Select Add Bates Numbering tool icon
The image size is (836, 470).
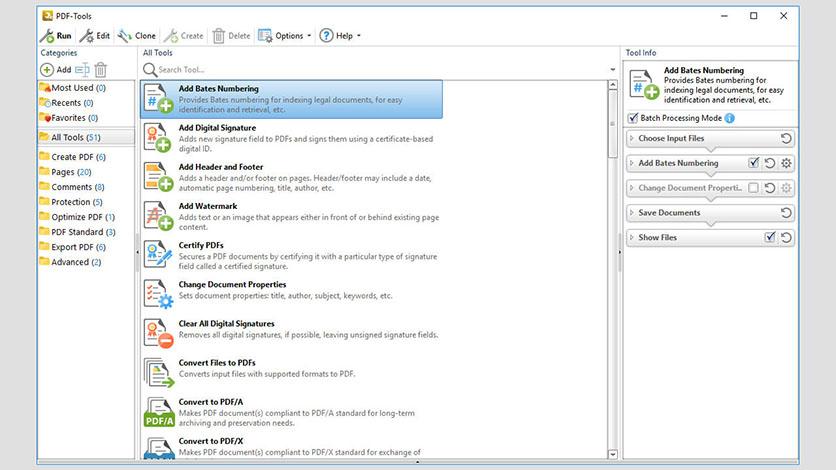(158, 99)
